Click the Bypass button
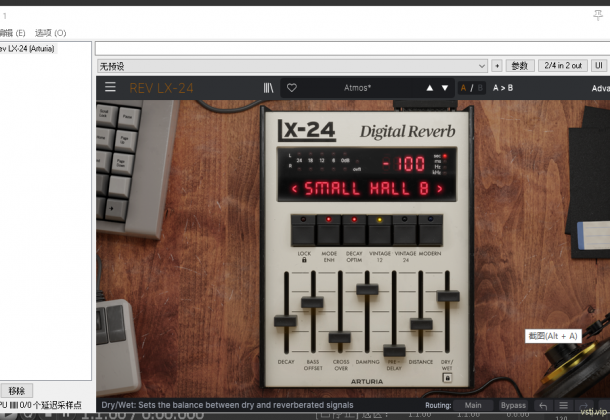 513,406
